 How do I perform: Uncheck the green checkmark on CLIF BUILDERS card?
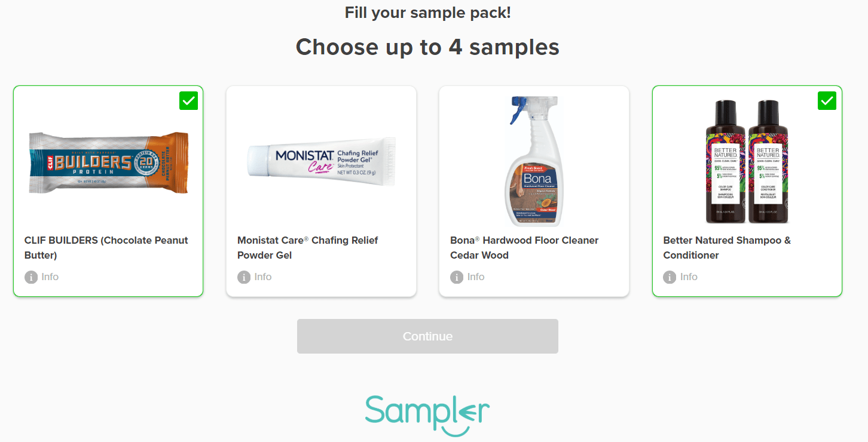pos(189,101)
